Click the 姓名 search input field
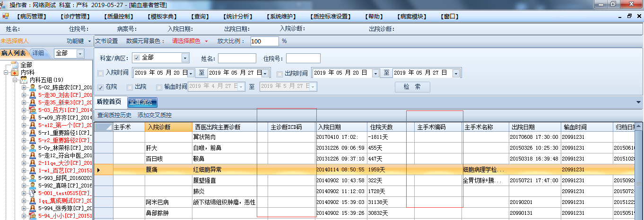The height and width of the screenshot is (220, 644). click(x=237, y=58)
